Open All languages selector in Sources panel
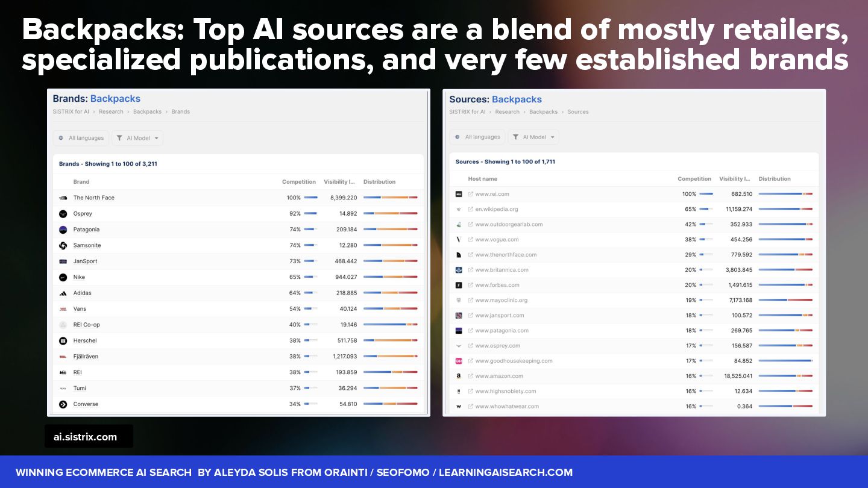The image size is (868, 488). point(477,137)
